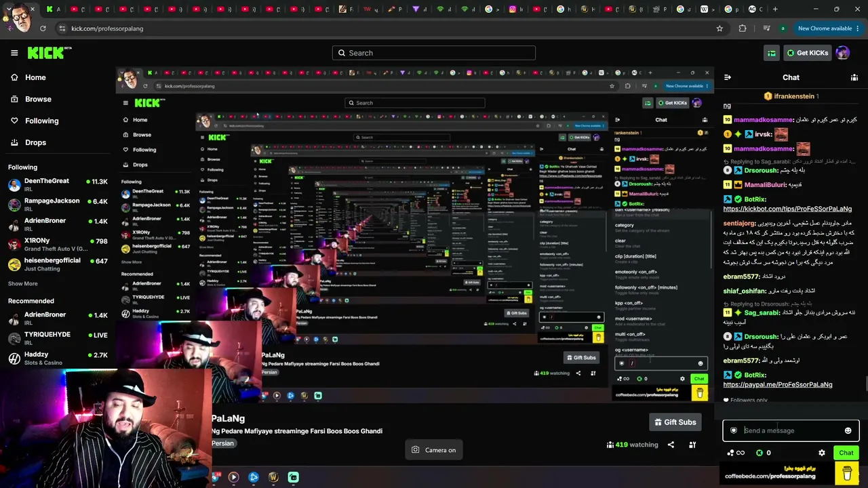The width and height of the screenshot is (868, 488).
Task: Open DeenTheGreat channel in Following list
Action: 58,184
